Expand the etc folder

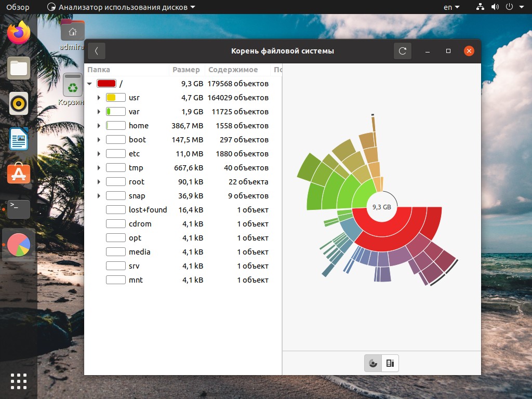click(x=99, y=154)
